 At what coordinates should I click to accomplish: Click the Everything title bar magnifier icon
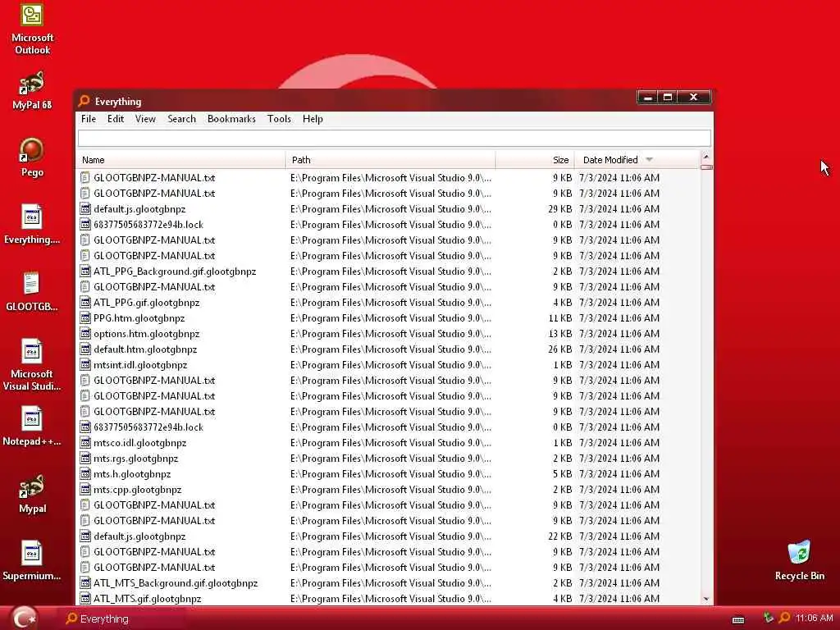point(84,101)
